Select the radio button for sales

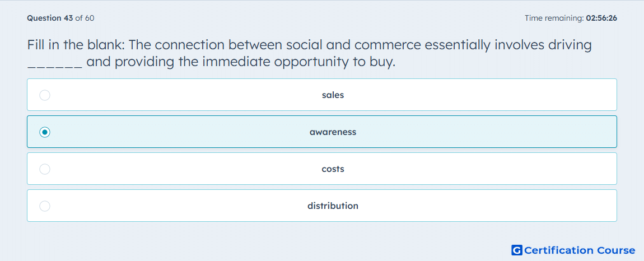[x=45, y=95]
